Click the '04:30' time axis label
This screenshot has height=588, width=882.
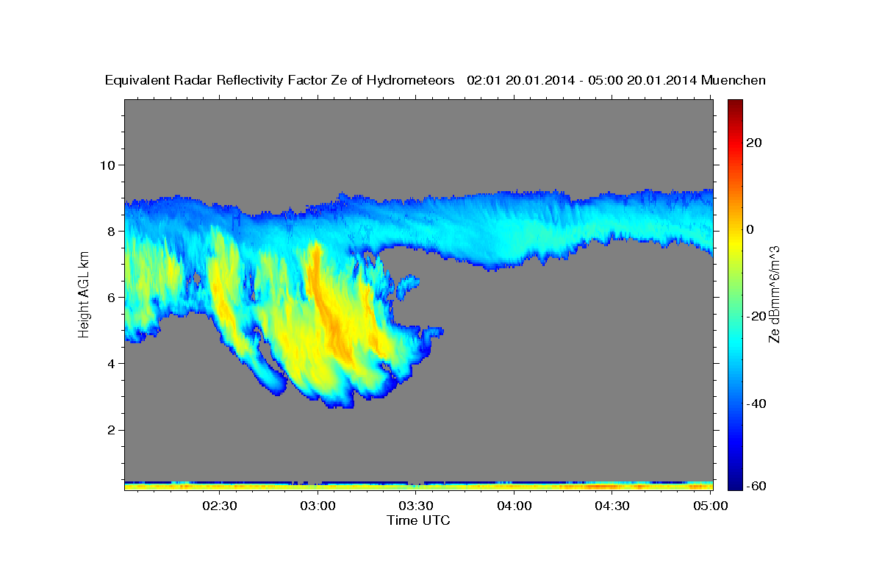pyautogui.click(x=612, y=505)
